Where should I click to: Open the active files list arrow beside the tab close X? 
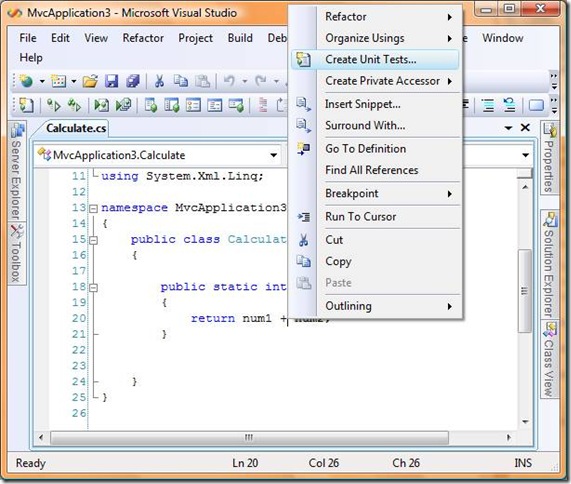pos(508,128)
